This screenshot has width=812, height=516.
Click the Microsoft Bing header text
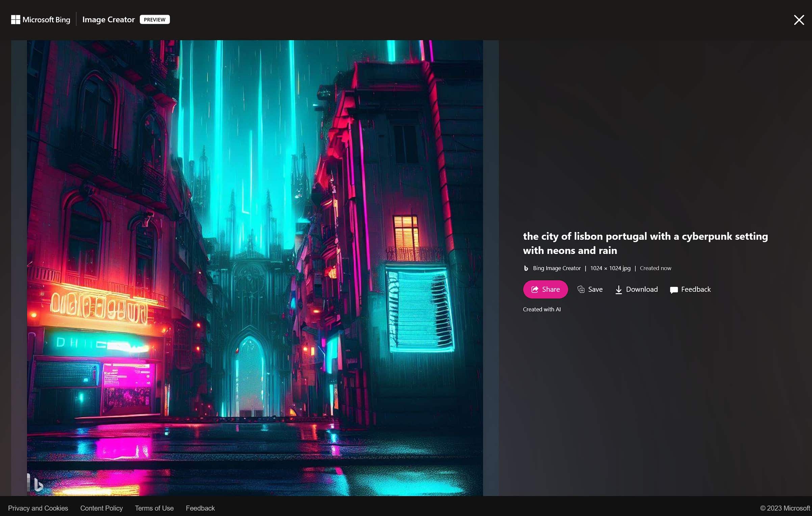tap(46, 20)
